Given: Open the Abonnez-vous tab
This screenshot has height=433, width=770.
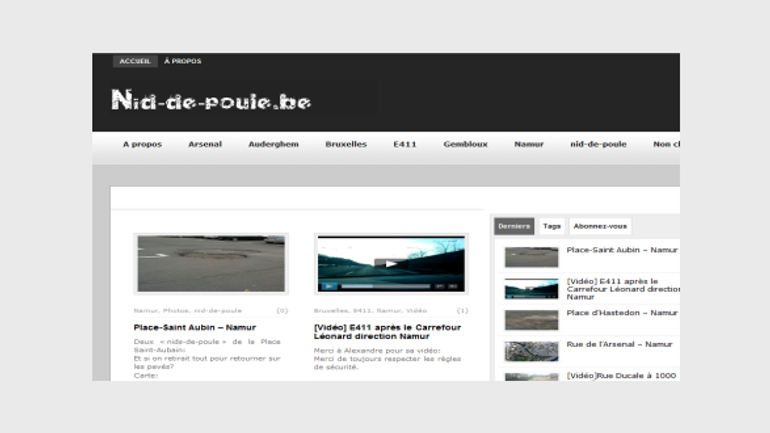Looking at the screenshot, I should (600, 227).
